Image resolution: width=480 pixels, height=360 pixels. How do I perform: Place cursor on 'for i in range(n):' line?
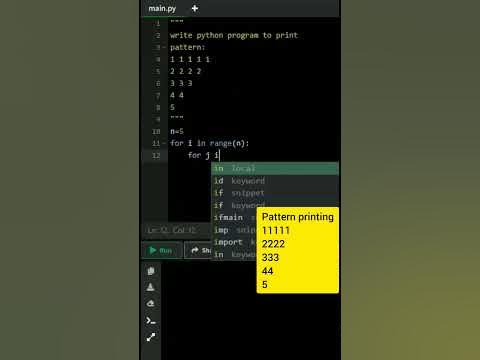click(x=209, y=143)
